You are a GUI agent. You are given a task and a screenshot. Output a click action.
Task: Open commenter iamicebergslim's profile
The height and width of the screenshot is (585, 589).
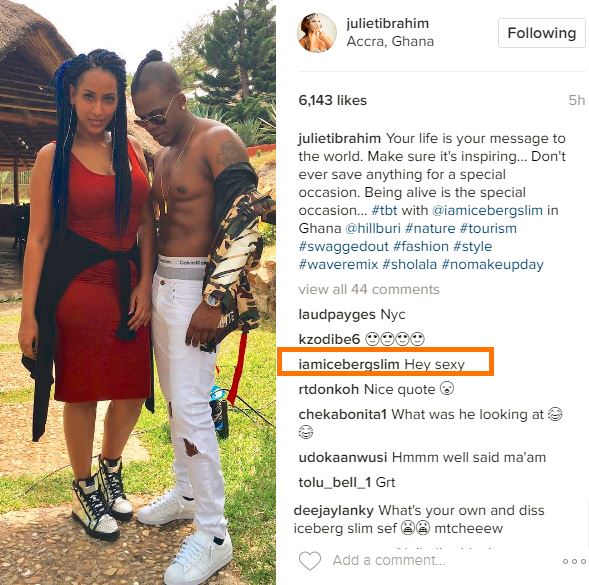click(349, 364)
